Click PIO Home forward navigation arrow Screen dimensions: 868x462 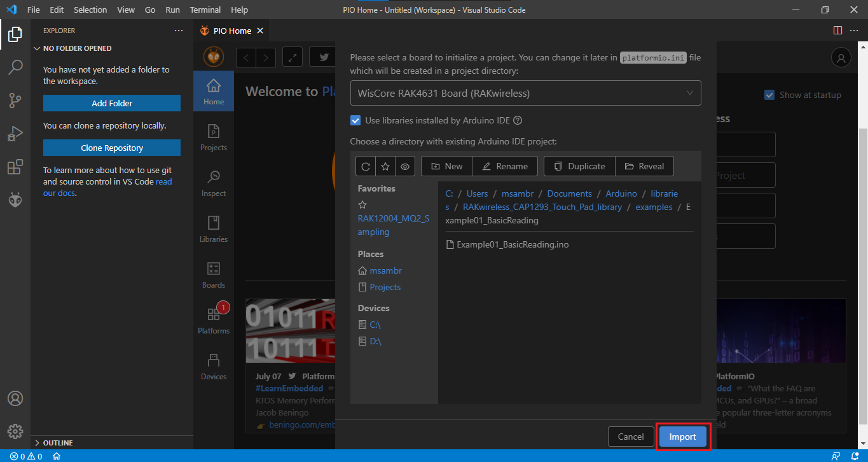266,57
